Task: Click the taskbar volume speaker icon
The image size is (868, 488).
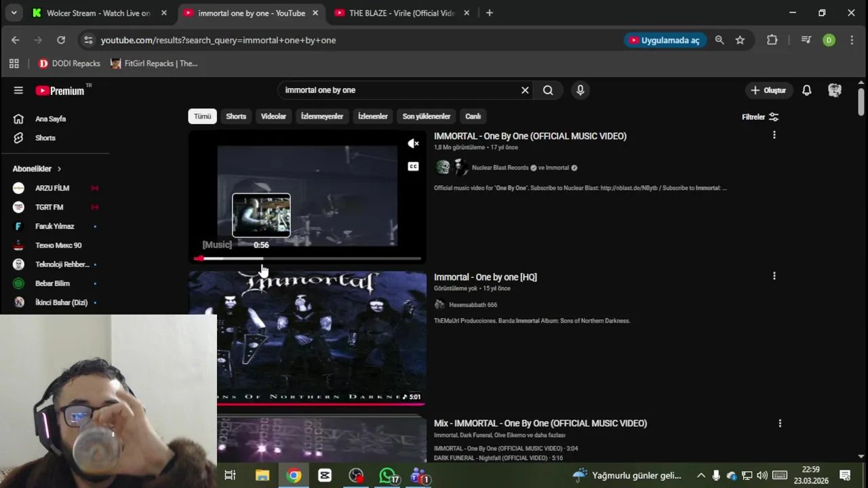Action: point(762,476)
